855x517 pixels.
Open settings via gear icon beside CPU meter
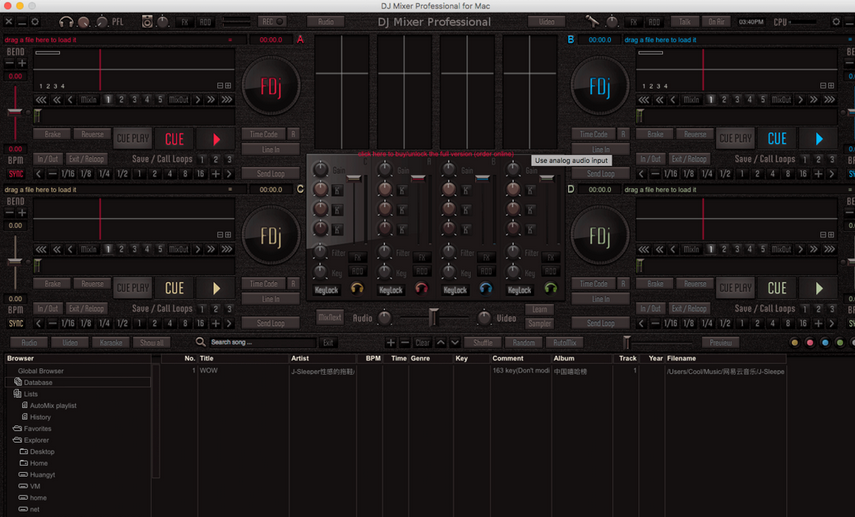[x=836, y=22]
